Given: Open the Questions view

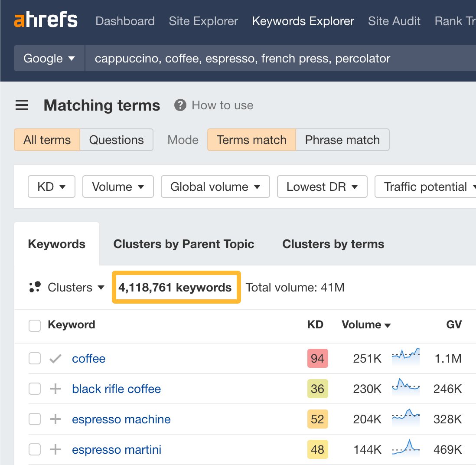Looking at the screenshot, I should [116, 140].
